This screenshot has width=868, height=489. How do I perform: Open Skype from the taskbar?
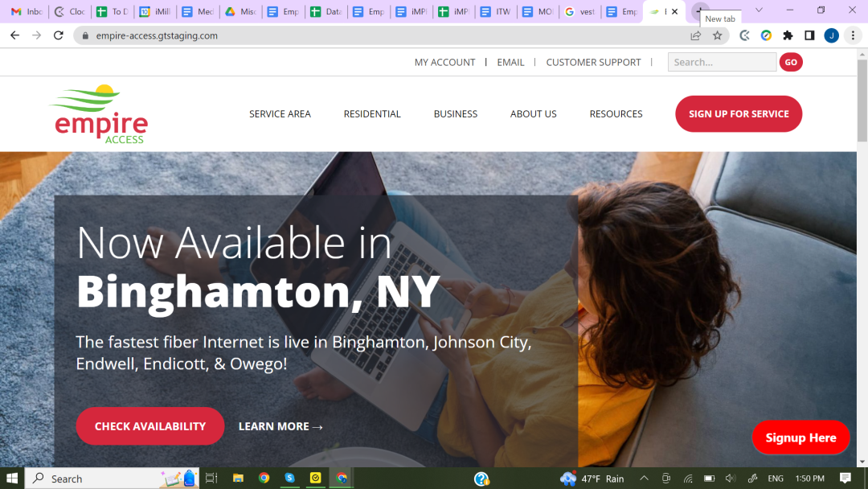point(289,478)
